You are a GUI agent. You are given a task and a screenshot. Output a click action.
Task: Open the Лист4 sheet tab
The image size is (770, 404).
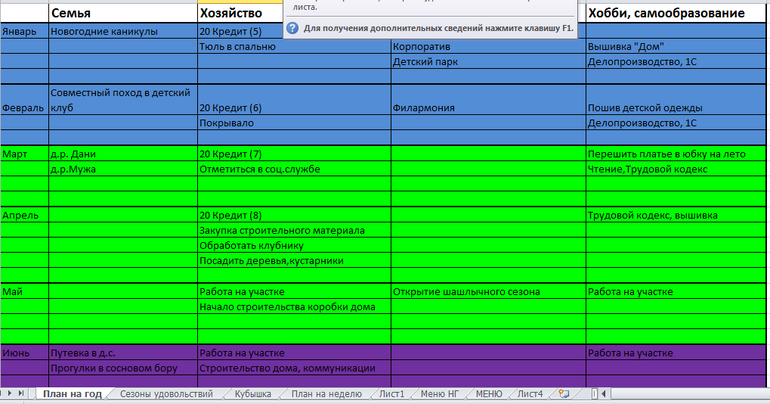click(530, 394)
